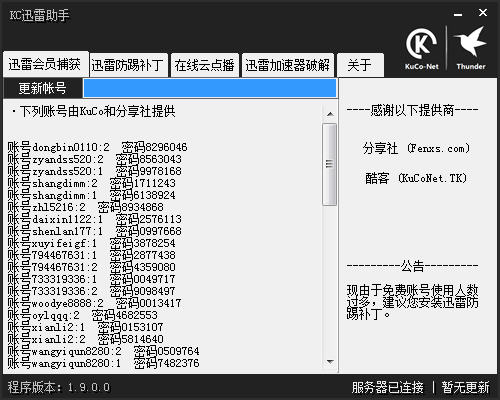Click the 更新帐号 button
The image size is (500, 400).
pyautogui.click(x=43, y=88)
